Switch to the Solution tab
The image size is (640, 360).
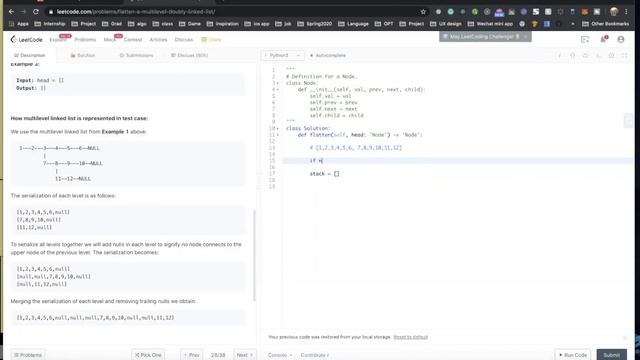(83, 56)
